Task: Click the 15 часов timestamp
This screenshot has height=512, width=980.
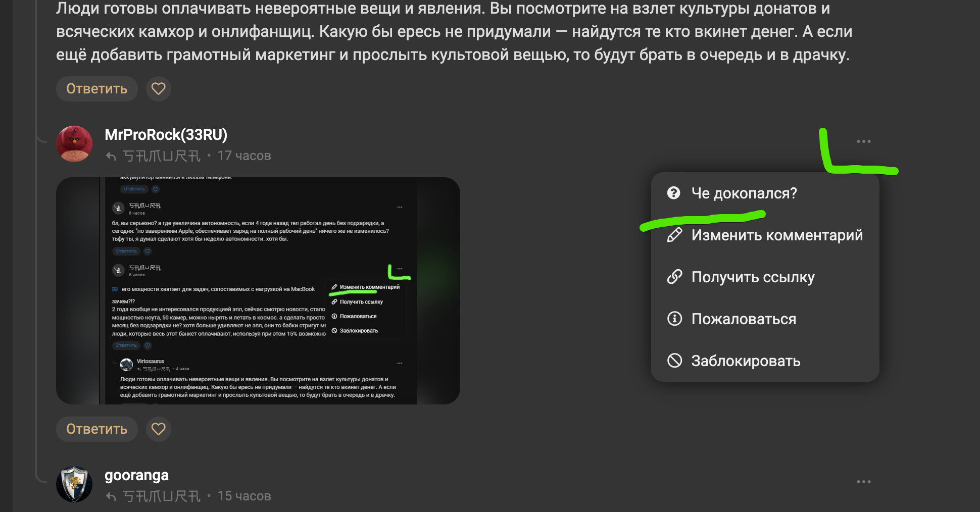Action: [244, 496]
